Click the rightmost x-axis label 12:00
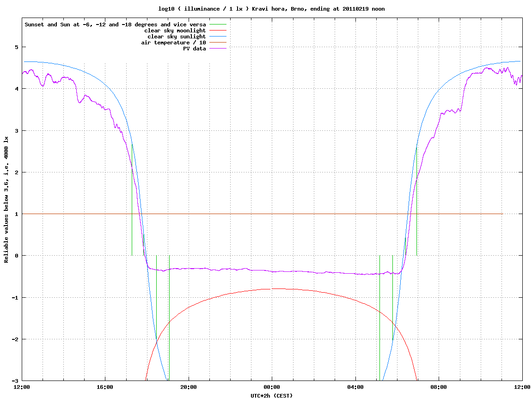Viewport: 532px width, 399px height. (x=522, y=387)
